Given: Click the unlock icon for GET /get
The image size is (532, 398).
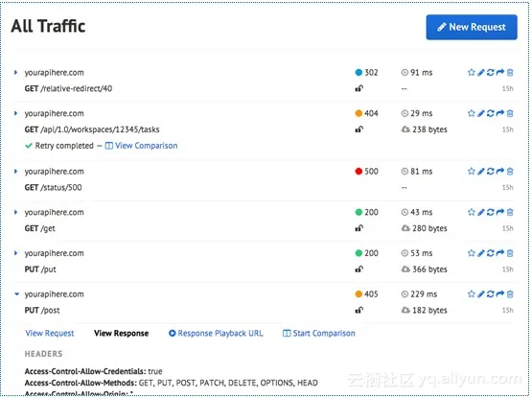Looking at the screenshot, I should (359, 228).
